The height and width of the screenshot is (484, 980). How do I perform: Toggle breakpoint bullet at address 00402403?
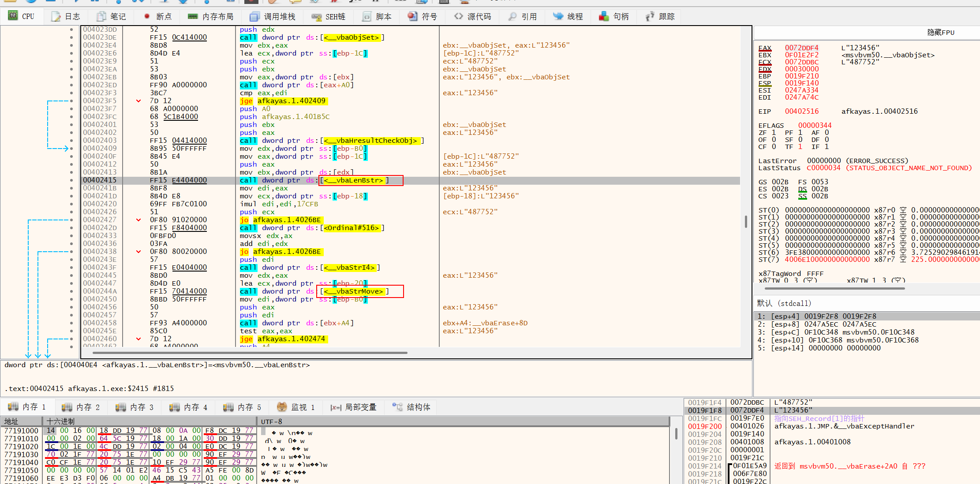tap(71, 140)
